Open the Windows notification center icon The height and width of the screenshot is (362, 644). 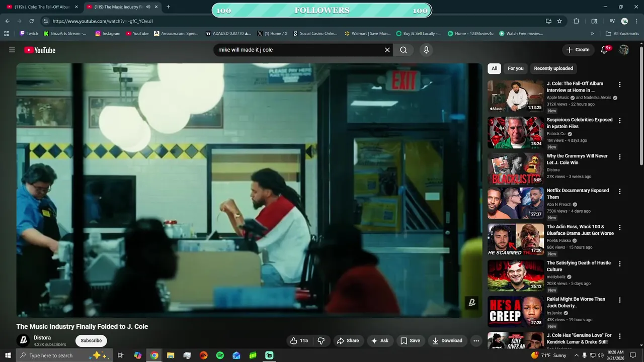[633, 355]
